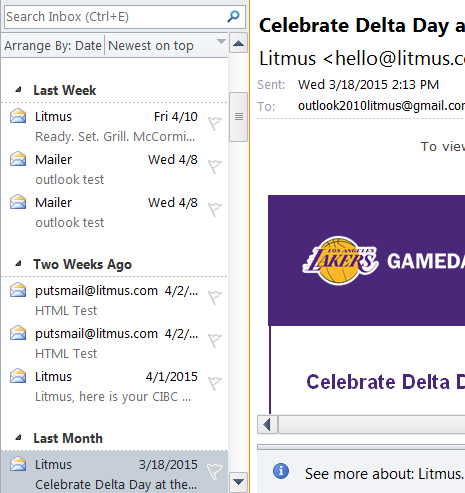The image size is (465, 493).
Task: Click the envelope icon of the Fri 4/10 Litmus email
Action: [18, 116]
